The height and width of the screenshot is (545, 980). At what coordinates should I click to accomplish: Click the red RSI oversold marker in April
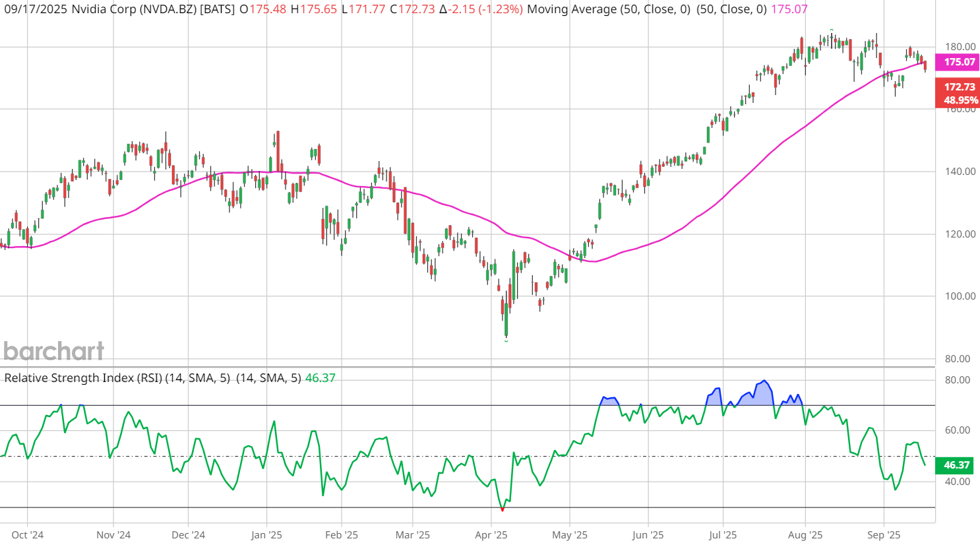[503, 509]
